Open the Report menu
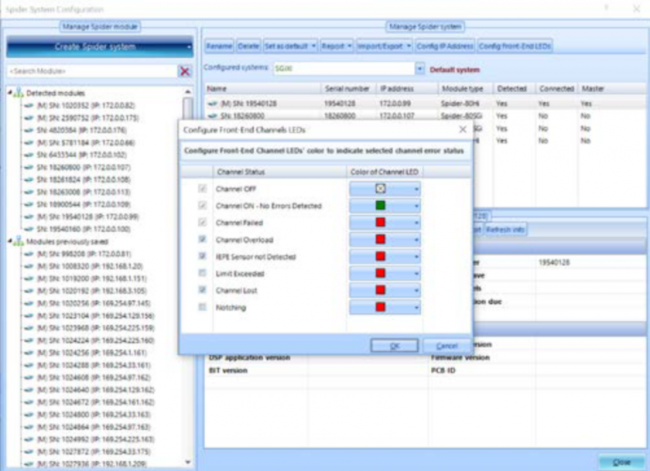650x471 pixels. (337, 46)
